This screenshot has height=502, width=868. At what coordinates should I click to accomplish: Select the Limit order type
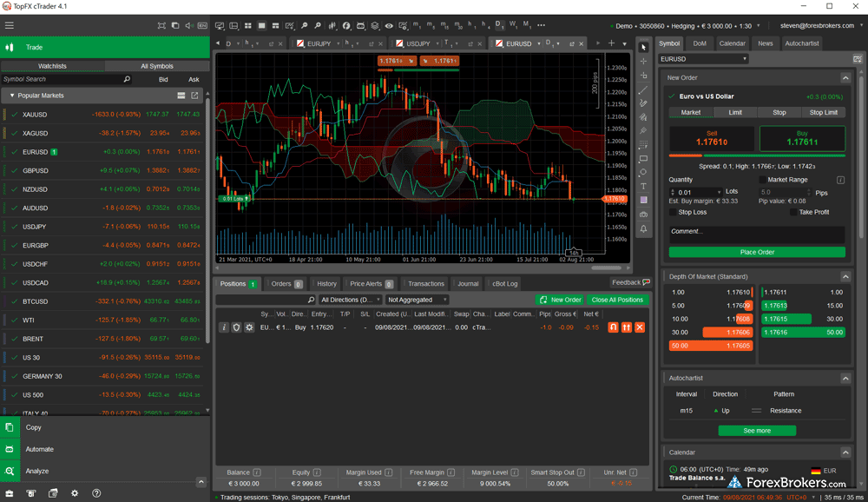click(735, 113)
